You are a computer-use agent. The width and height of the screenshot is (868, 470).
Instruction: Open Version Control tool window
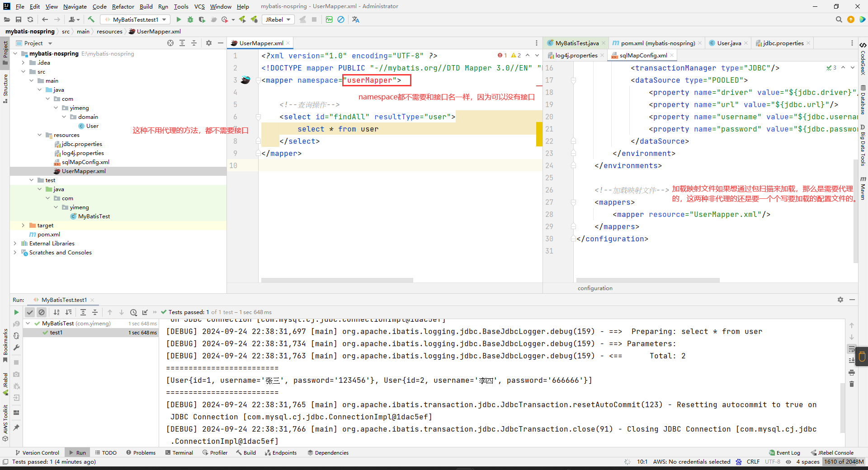pyautogui.click(x=37, y=452)
